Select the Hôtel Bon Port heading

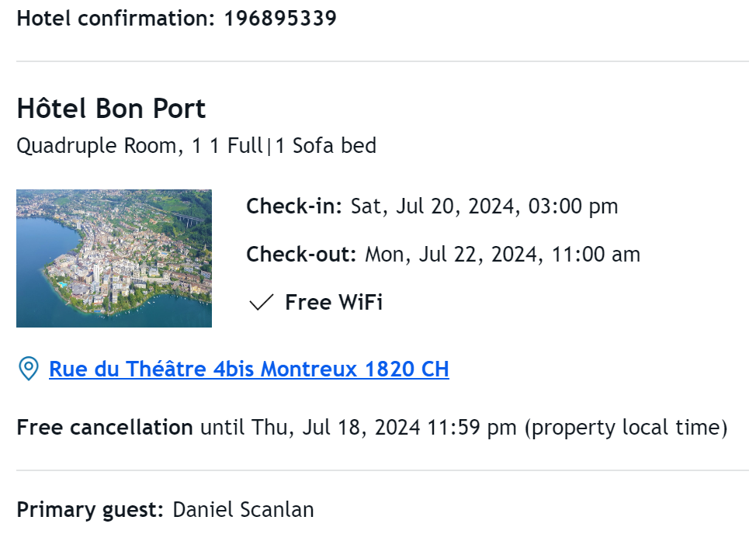[x=111, y=108]
